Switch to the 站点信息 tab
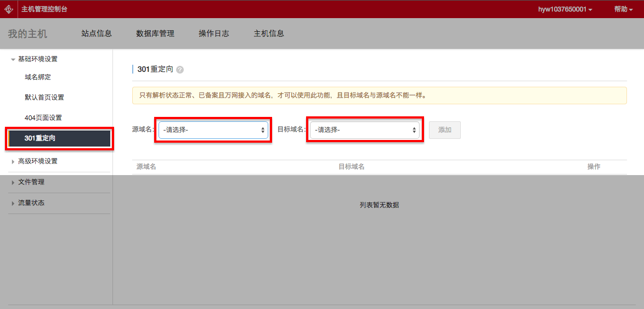This screenshot has width=644, height=309. pos(97,33)
